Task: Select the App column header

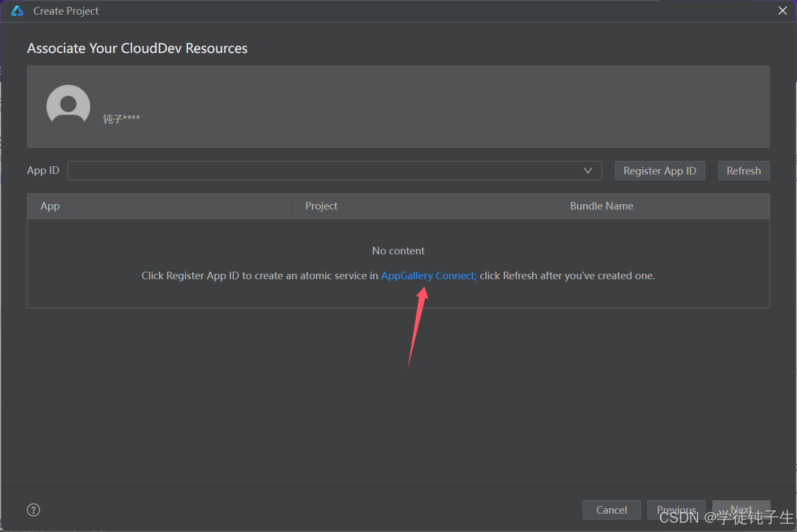Action: 50,206
